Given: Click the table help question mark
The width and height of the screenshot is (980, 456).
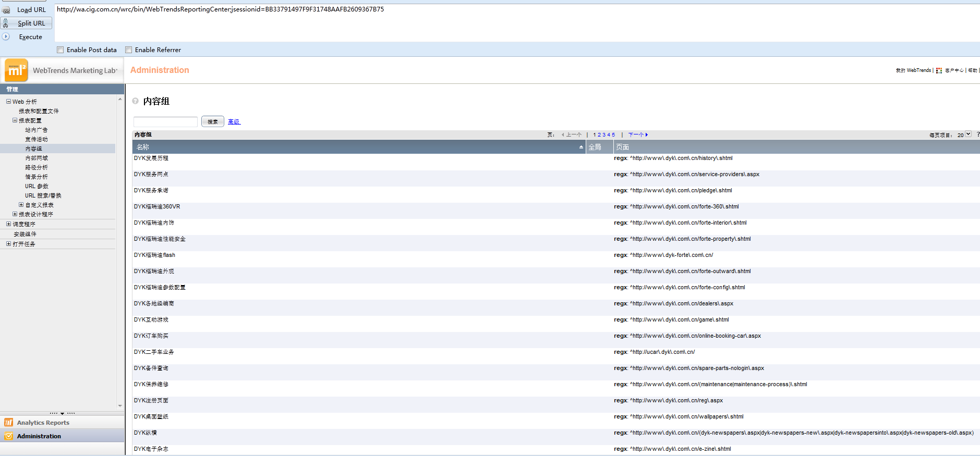Looking at the screenshot, I should [978, 134].
